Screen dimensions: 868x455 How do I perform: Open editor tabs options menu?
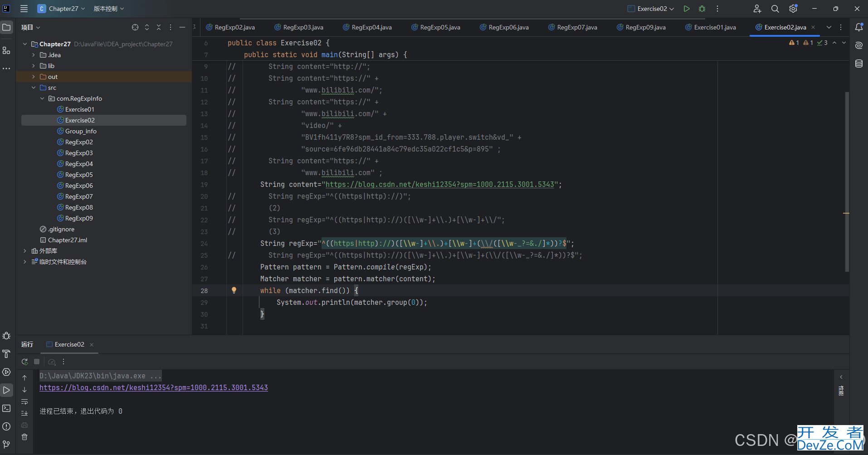(x=841, y=27)
